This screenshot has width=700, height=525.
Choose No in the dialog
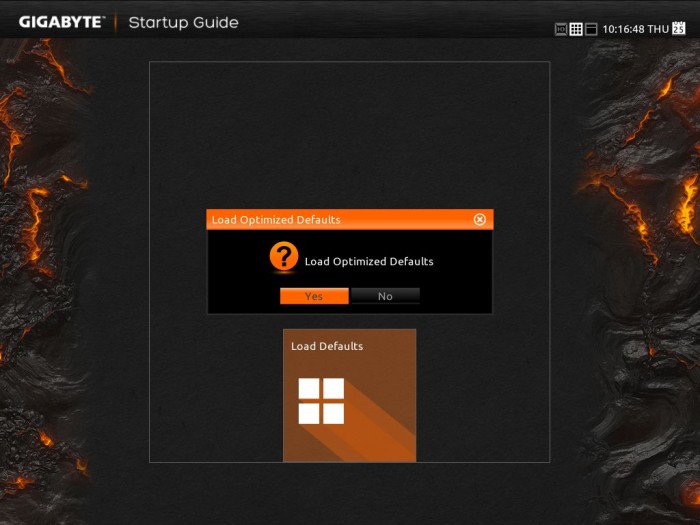[385, 296]
